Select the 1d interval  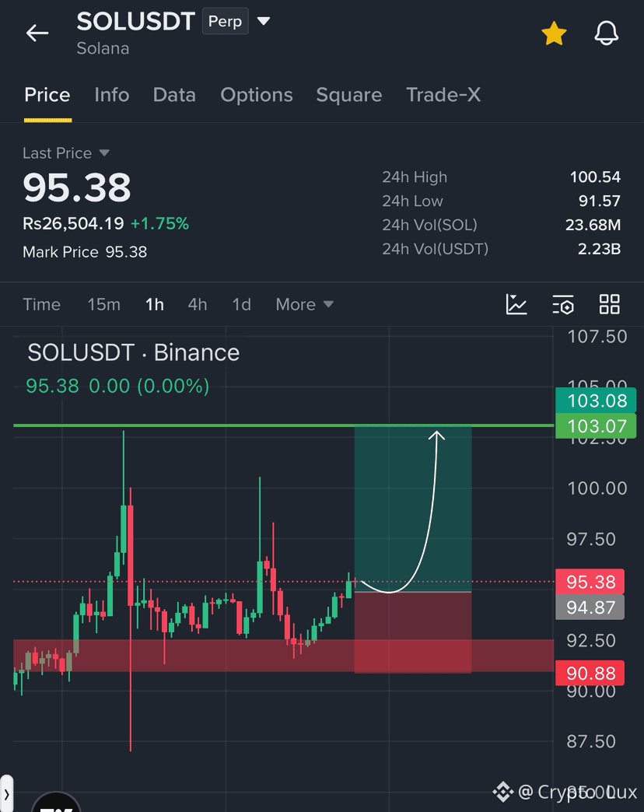[x=241, y=305]
